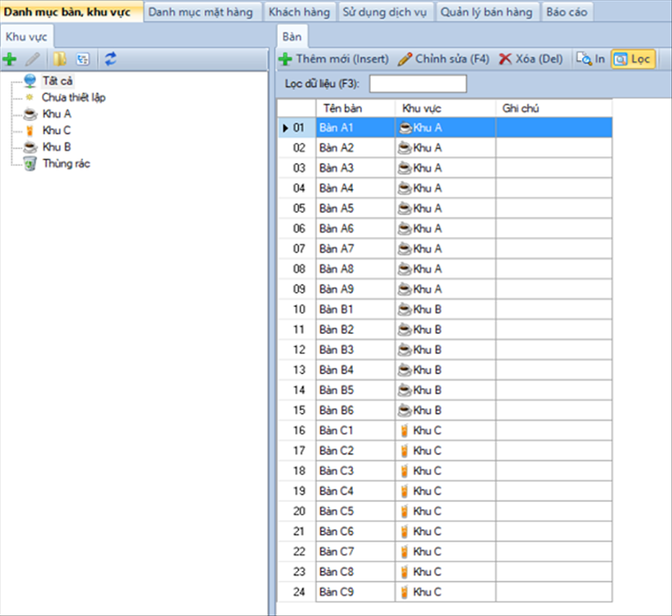
Task: Click the Lọc dữ liệu filter input field
Action: 417,84
